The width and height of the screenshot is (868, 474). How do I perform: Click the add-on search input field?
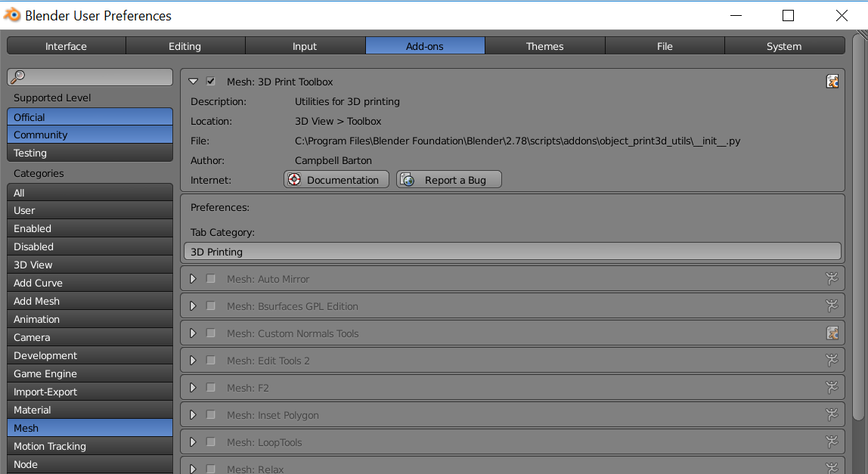pos(90,77)
